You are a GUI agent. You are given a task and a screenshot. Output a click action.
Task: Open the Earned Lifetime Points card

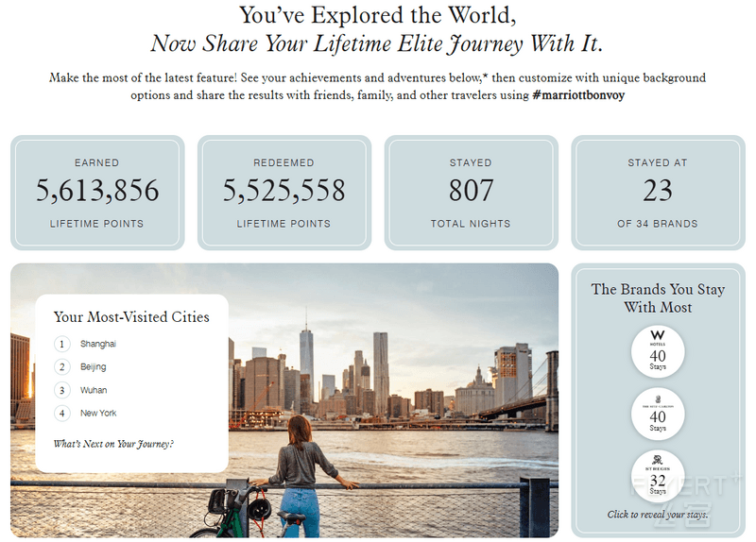97,193
